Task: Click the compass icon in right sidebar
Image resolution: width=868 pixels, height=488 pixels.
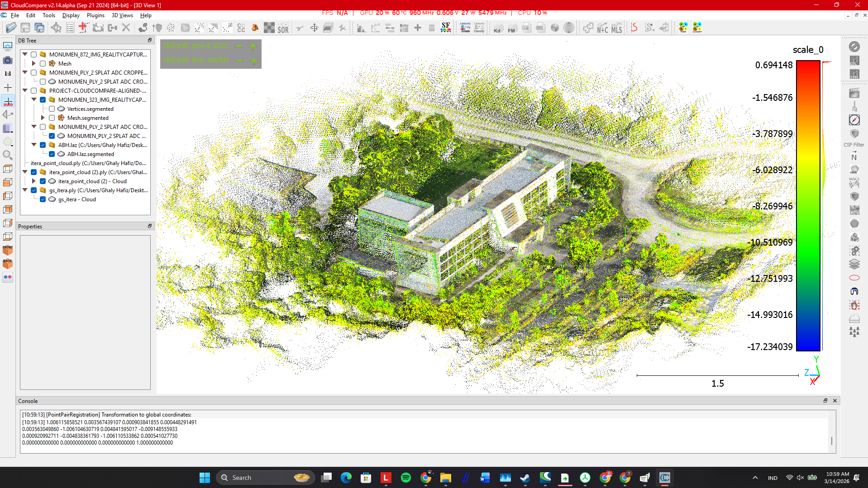Action: click(854, 120)
